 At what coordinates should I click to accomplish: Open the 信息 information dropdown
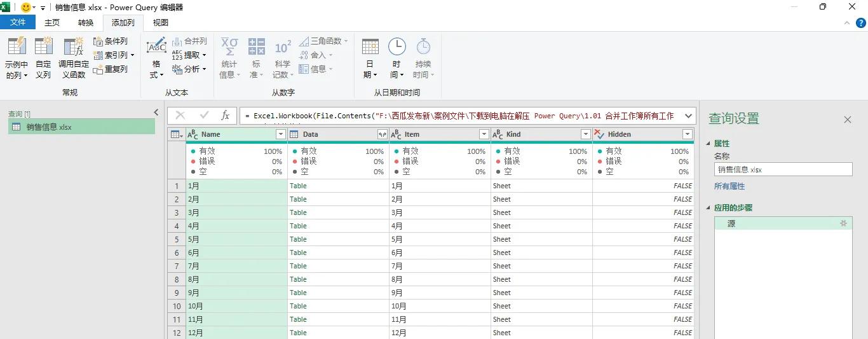pos(316,69)
